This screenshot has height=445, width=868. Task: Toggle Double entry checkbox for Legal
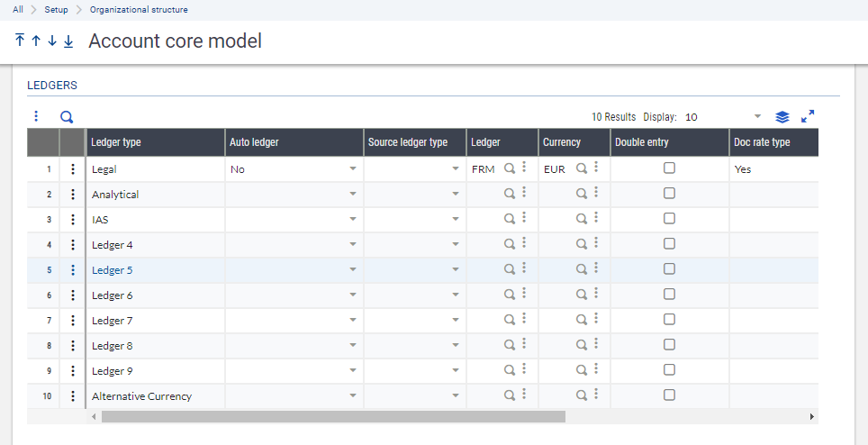(669, 168)
